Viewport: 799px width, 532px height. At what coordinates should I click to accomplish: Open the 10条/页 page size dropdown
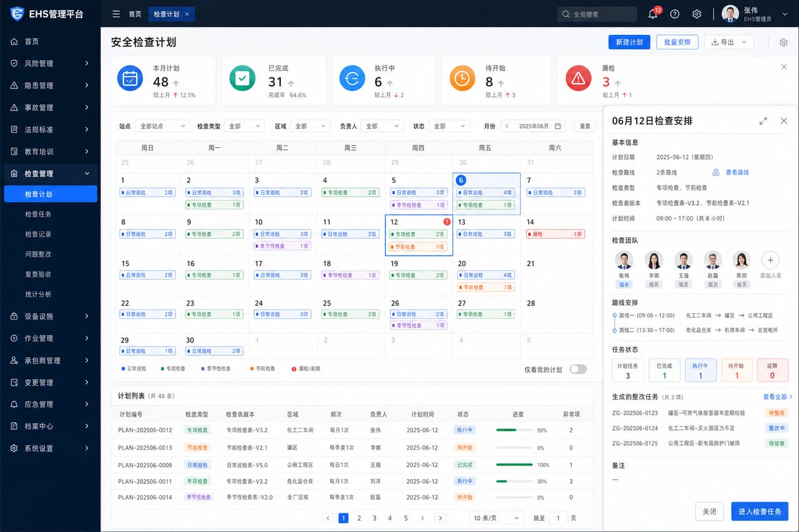497,518
